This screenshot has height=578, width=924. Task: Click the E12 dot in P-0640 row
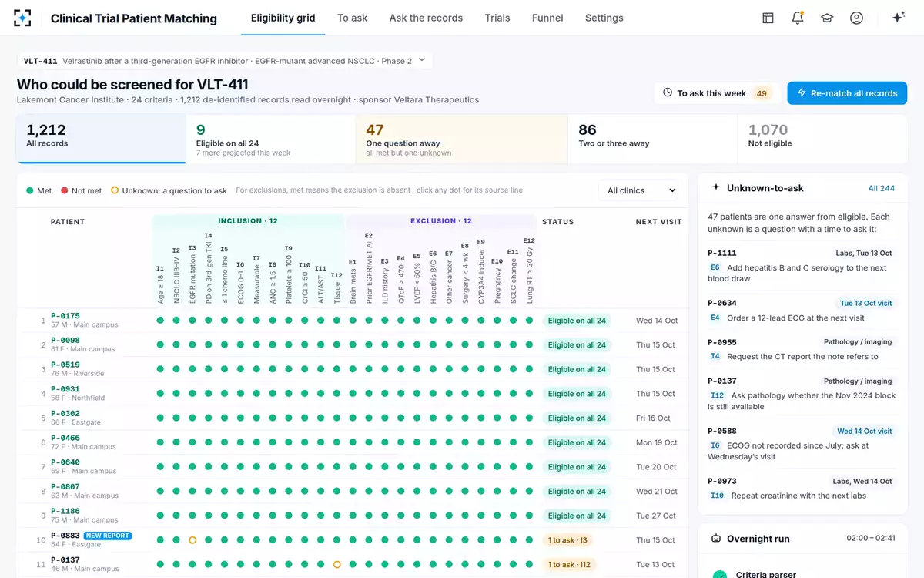[529, 467]
